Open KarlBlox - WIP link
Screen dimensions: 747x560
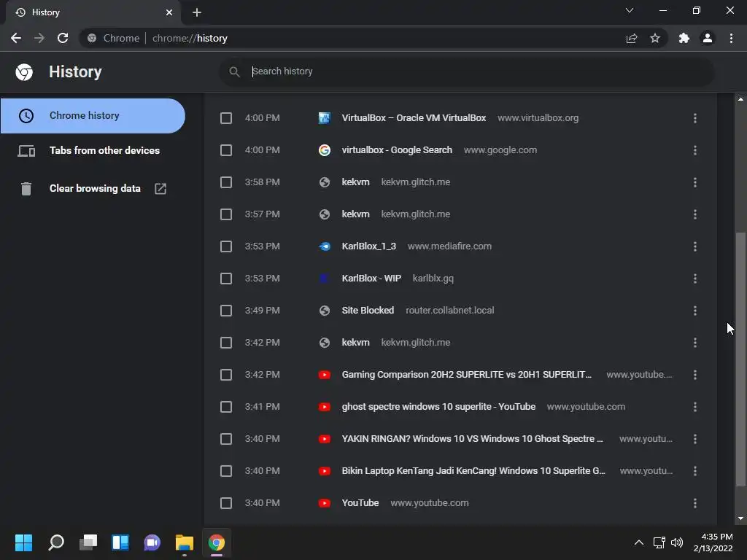(x=371, y=279)
